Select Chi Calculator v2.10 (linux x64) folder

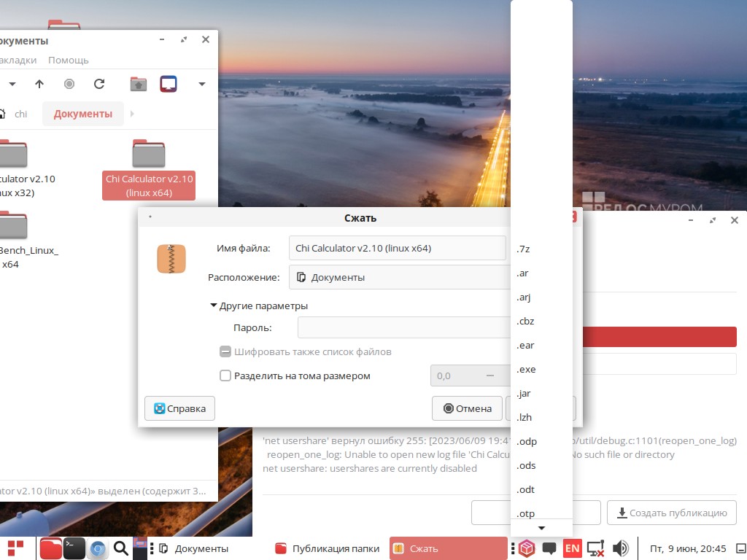(x=149, y=169)
